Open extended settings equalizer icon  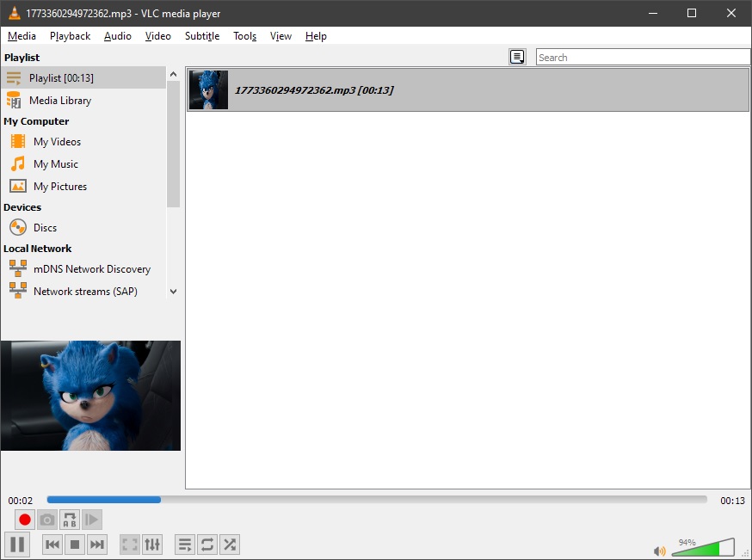[x=152, y=545]
